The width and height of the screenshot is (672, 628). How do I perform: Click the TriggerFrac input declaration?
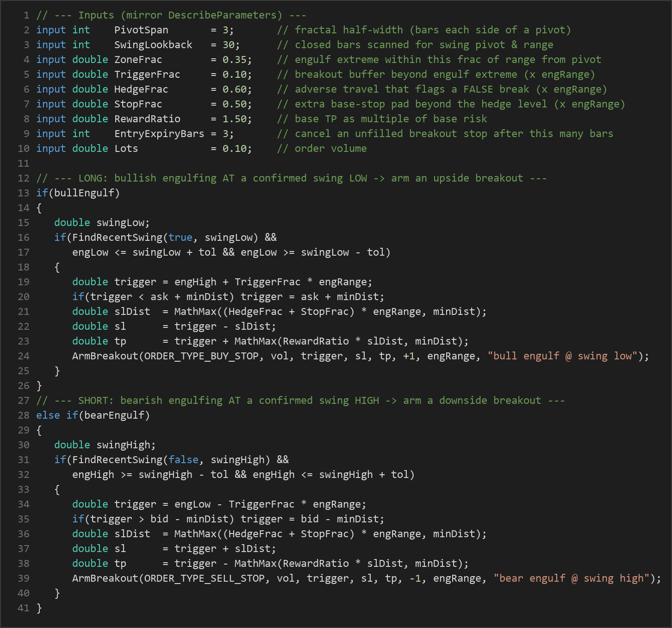tap(144, 75)
